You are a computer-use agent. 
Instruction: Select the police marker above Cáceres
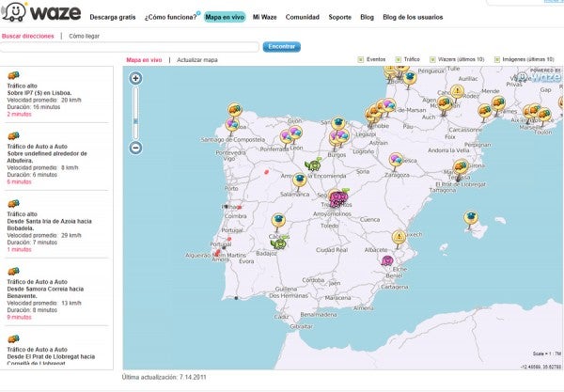[x=278, y=221]
